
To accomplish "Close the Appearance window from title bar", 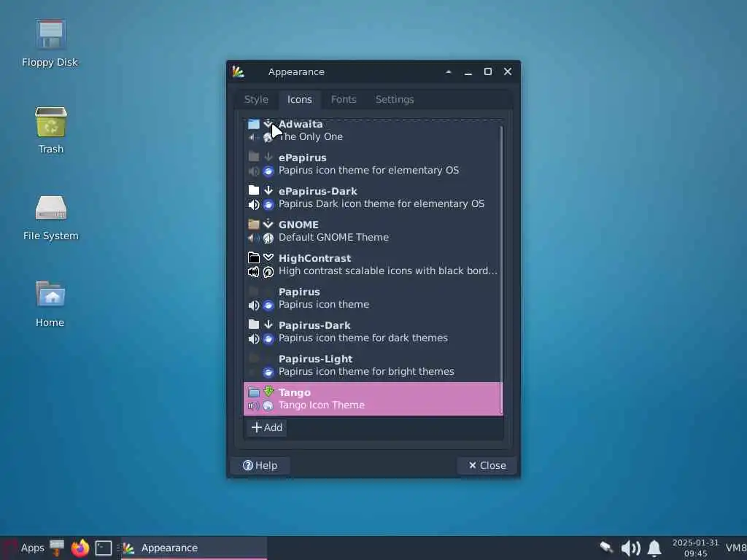I will click(x=508, y=71).
